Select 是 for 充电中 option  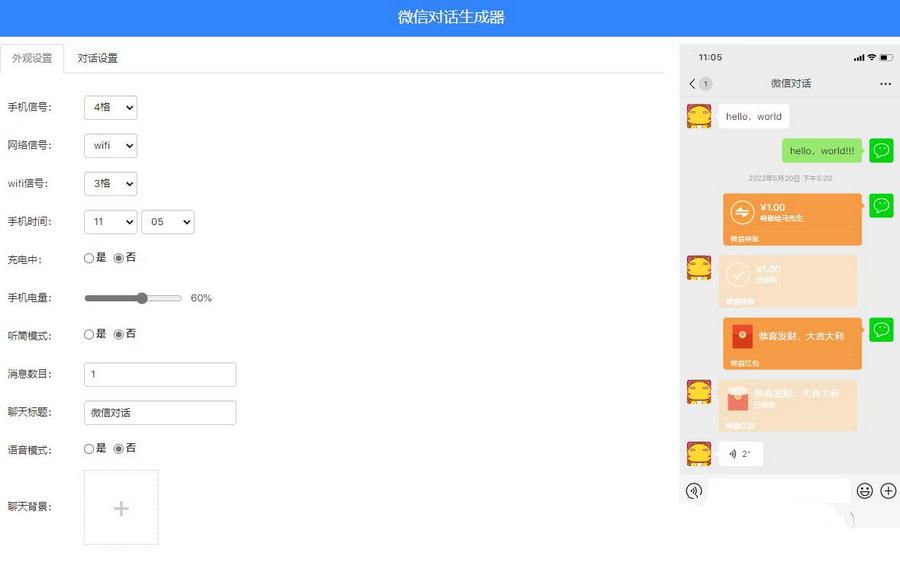(89, 258)
